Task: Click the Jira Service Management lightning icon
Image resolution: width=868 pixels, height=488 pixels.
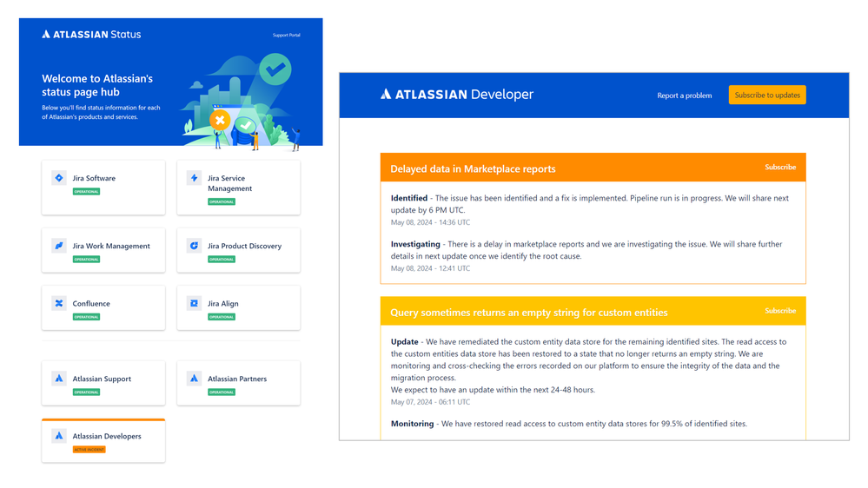Action: click(194, 178)
